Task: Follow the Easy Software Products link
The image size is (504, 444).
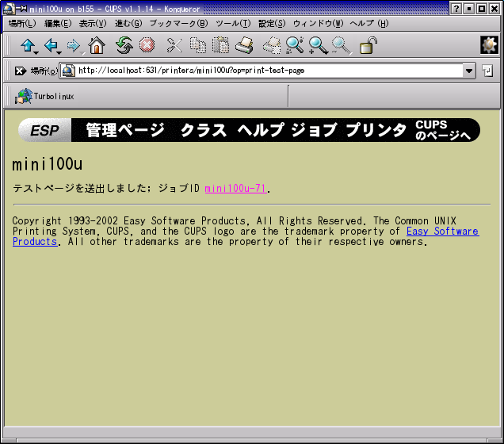Action: 443,232
